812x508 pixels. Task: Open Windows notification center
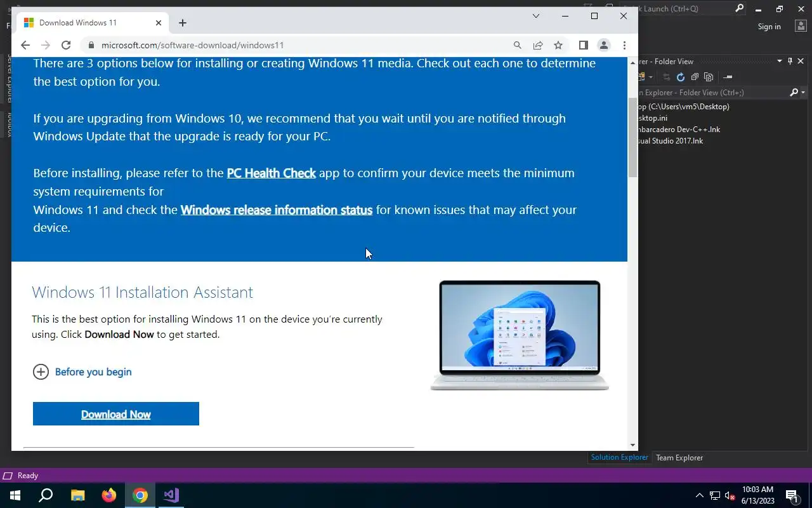792,495
